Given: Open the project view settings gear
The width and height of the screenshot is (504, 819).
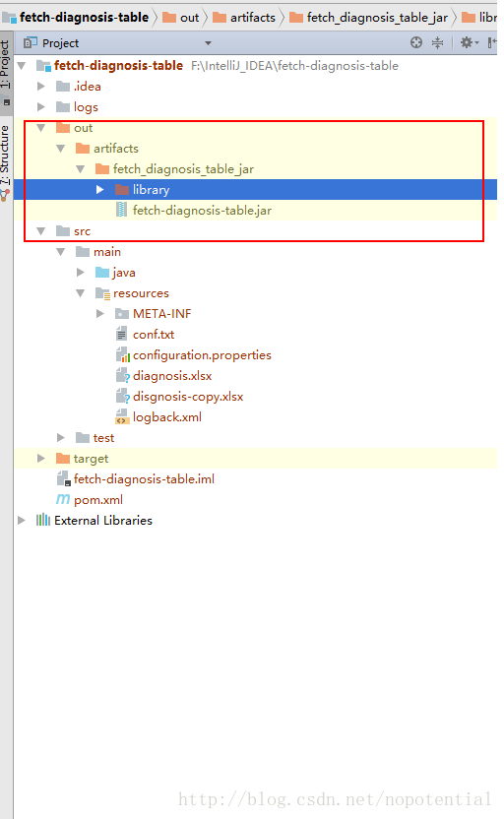Looking at the screenshot, I should tap(469, 43).
